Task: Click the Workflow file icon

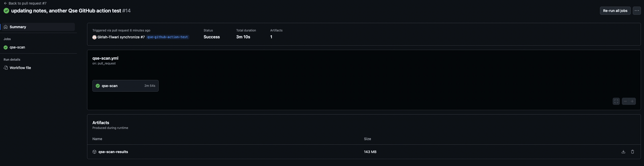Action: tap(6, 68)
